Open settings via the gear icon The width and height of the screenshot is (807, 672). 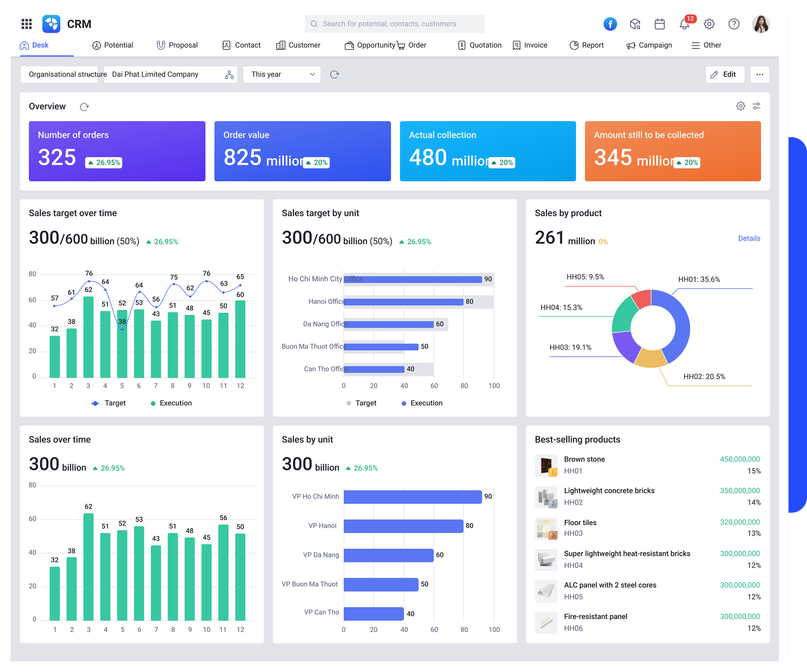pyautogui.click(x=709, y=24)
